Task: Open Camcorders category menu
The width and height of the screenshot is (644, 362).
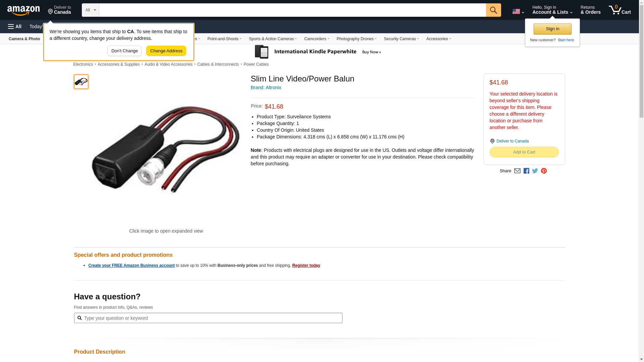Action: pos(317,39)
